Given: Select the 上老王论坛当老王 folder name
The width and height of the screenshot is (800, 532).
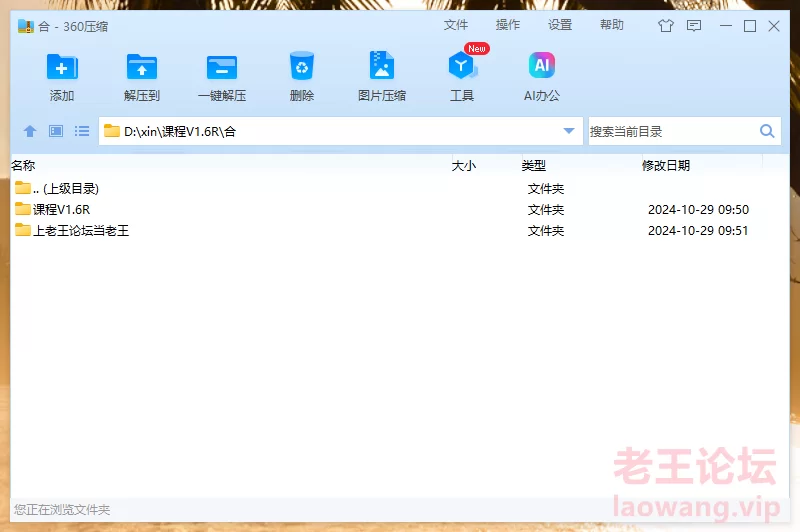Looking at the screenshot, I should coord(81,231).
